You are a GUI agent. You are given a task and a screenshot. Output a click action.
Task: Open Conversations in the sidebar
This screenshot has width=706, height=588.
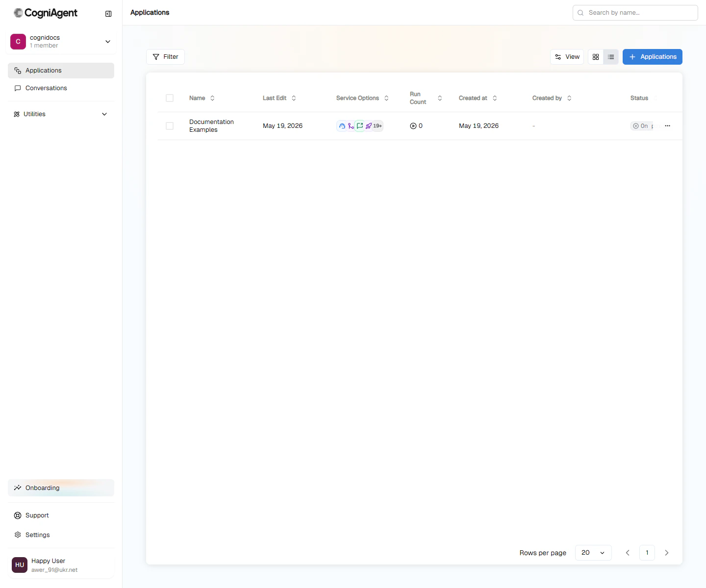point(61,88)
